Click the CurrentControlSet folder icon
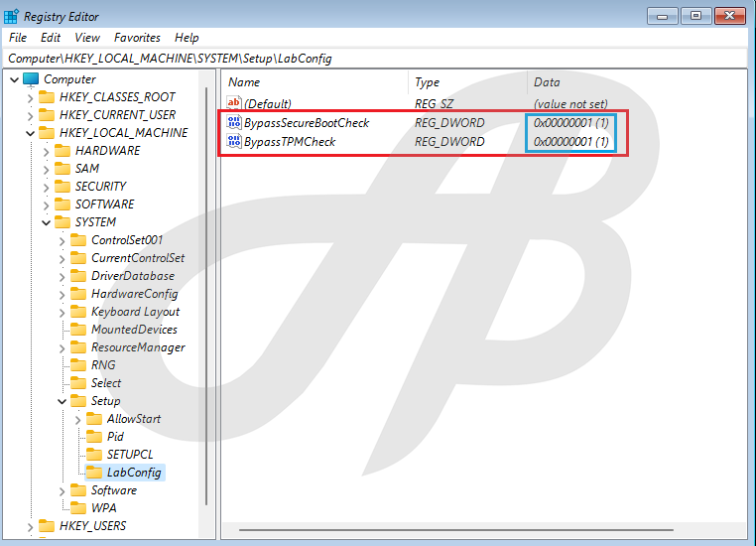756x546 pixels. [78, 257]
